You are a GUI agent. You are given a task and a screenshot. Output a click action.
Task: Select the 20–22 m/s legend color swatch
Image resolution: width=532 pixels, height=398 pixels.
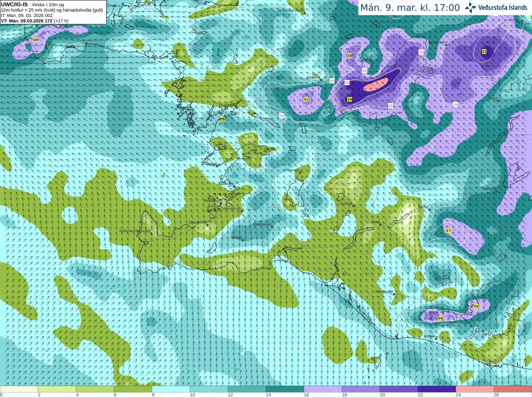click(399, 389)
